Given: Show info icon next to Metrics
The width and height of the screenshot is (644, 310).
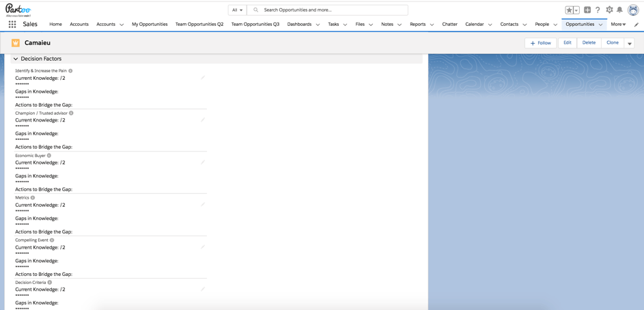Looking at the screenshot, I should tap(33, 197).
